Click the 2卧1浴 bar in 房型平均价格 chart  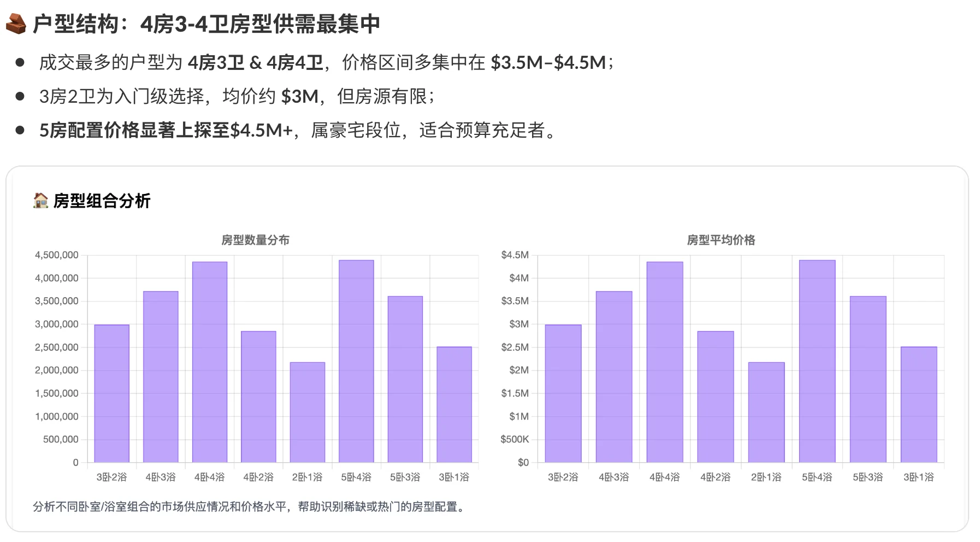(766, 412)
